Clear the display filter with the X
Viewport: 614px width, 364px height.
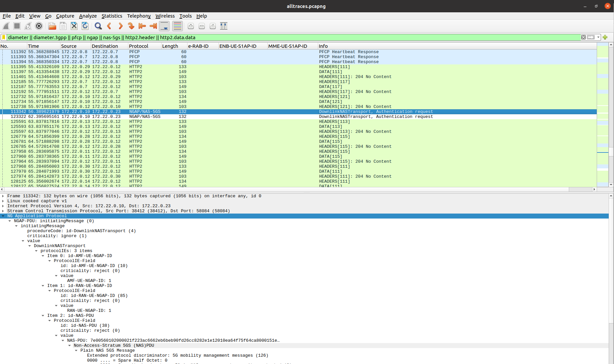pyautogui.click(x=583, y=37)
